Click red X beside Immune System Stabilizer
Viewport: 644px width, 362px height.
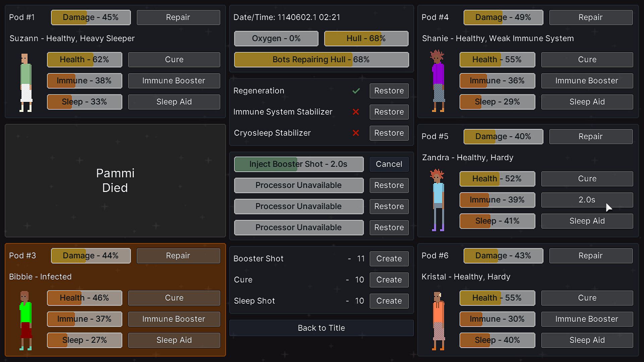356,112
